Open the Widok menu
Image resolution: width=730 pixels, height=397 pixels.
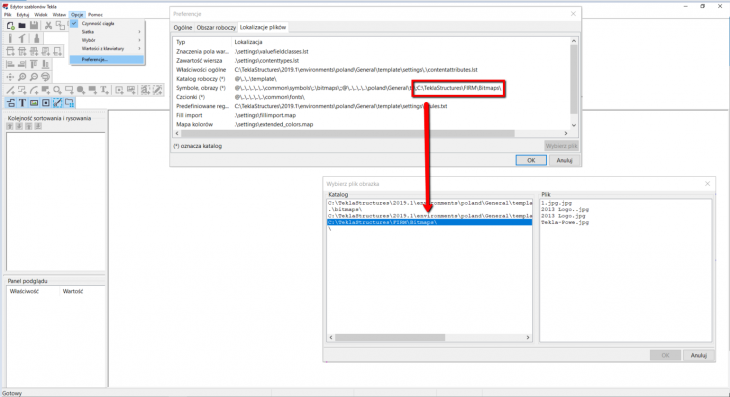tap(41, 15)
